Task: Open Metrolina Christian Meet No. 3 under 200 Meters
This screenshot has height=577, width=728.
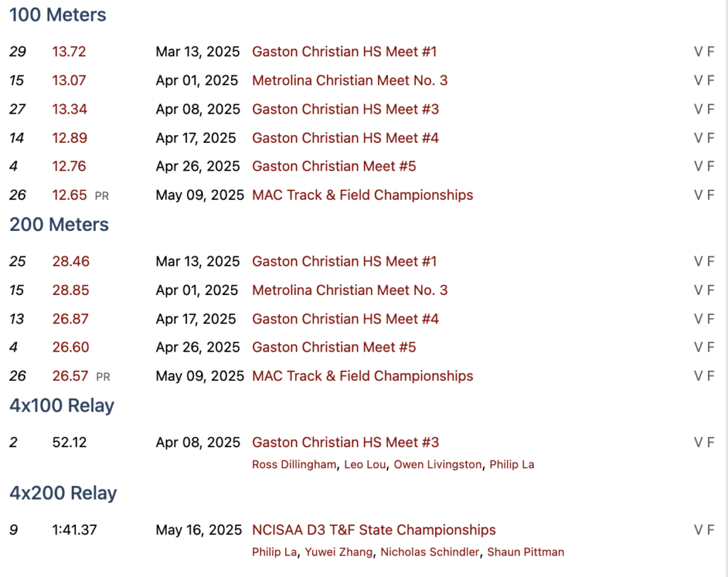Action: pyautogui.click(x=349, y=290)
